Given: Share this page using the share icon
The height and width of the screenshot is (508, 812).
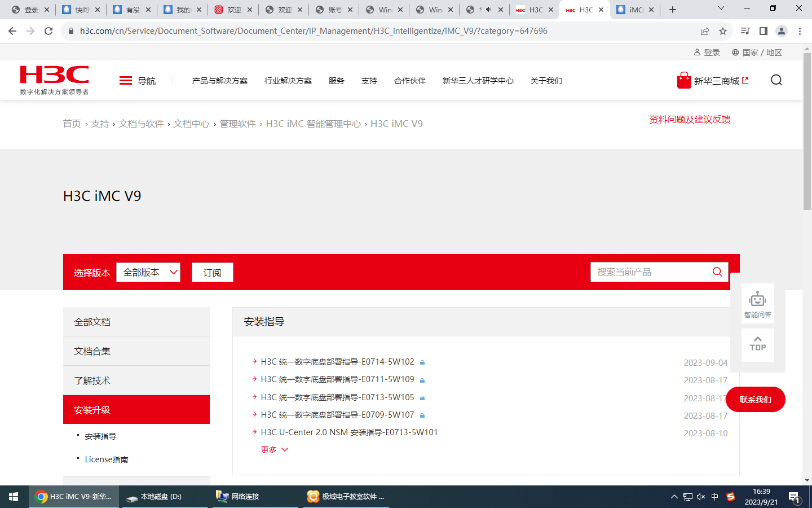Looking at the screenshot, I should click(x=705, y=31).
